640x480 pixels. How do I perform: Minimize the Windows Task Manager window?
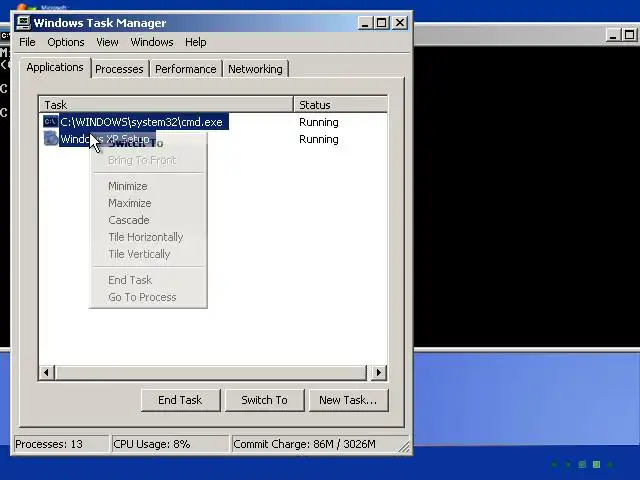click(365, 23)
